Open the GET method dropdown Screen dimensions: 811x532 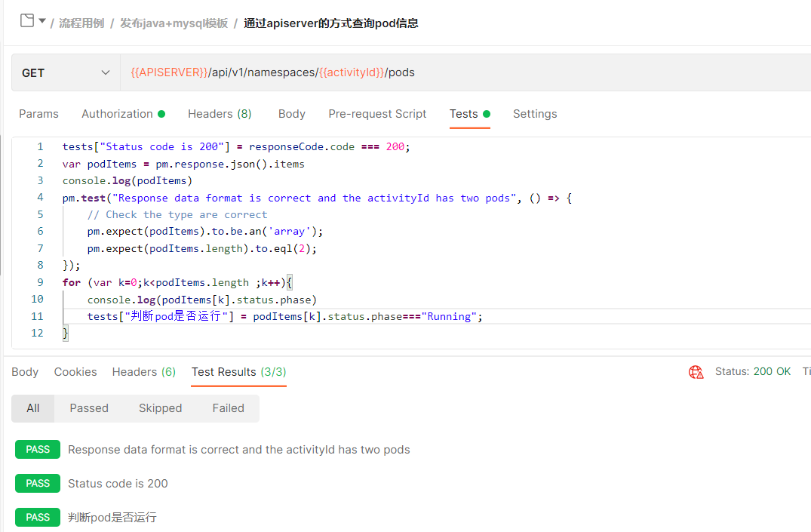click(66, 73)
